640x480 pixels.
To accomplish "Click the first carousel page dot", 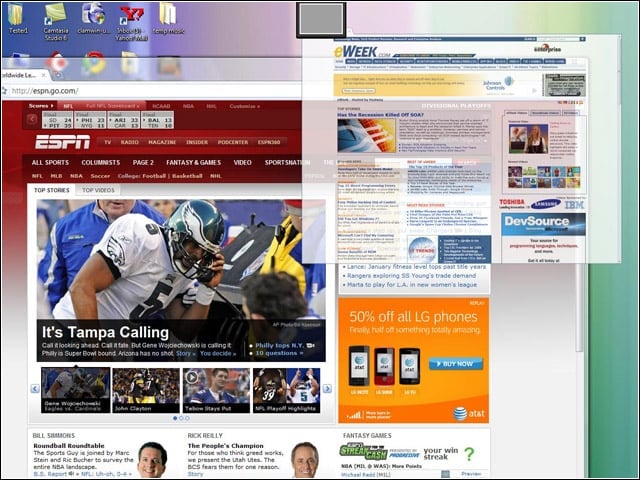I will [175, 418].
